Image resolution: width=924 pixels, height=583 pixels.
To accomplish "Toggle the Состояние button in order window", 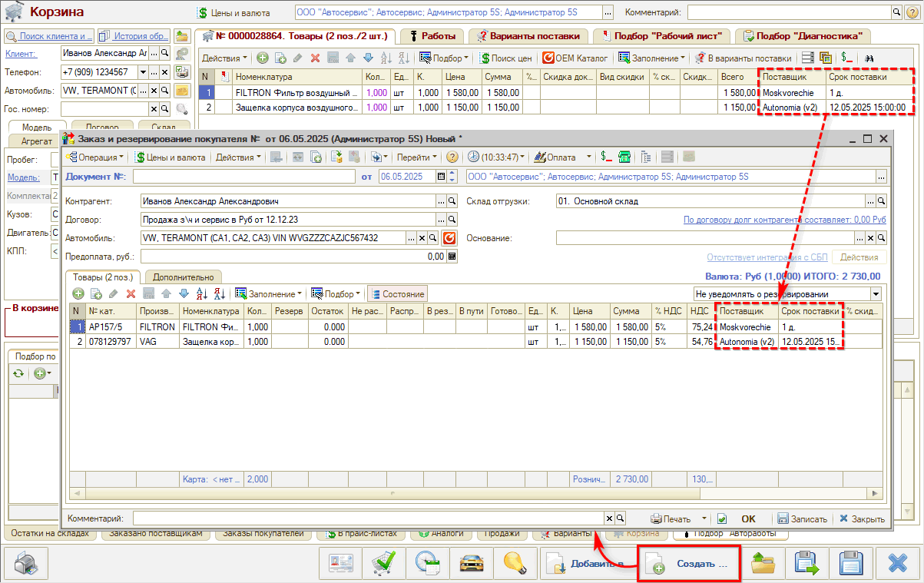I will (397, 293).
